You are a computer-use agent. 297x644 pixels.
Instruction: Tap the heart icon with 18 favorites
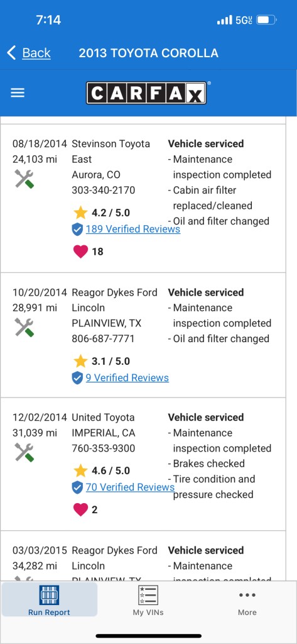point(80,252)
